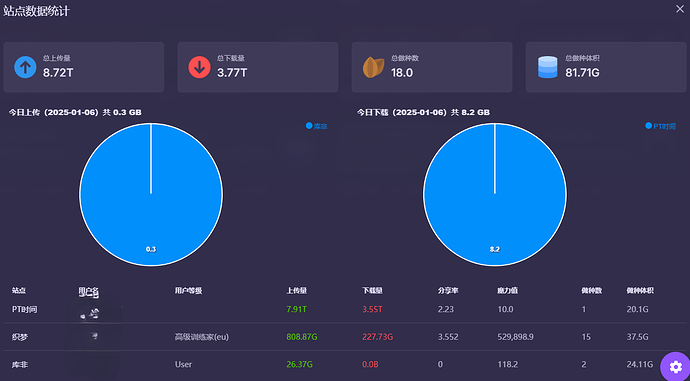
Task: Click the 20.1G seeding size cell
Action: pos(638,310)
